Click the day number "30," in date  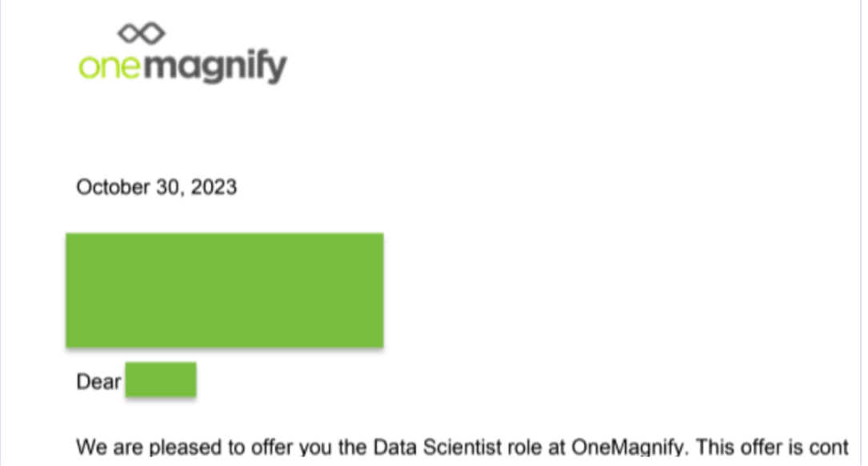point(170,188)
